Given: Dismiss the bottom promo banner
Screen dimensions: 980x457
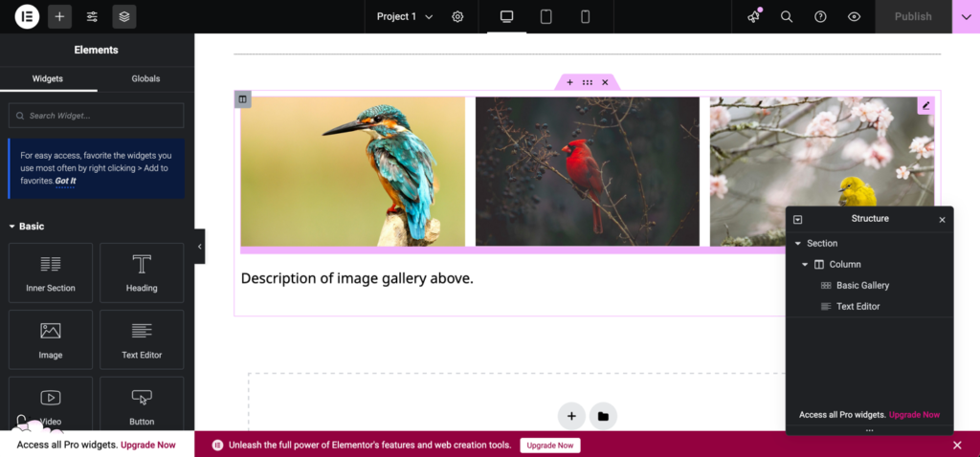Looking at the screenshot, I should click(957, 446).
